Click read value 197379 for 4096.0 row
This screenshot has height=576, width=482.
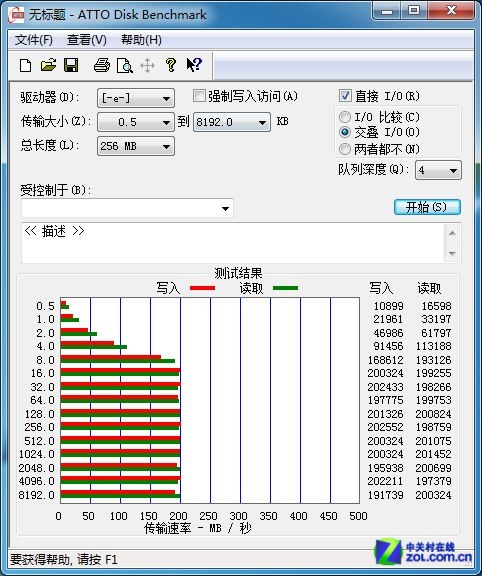434,481
